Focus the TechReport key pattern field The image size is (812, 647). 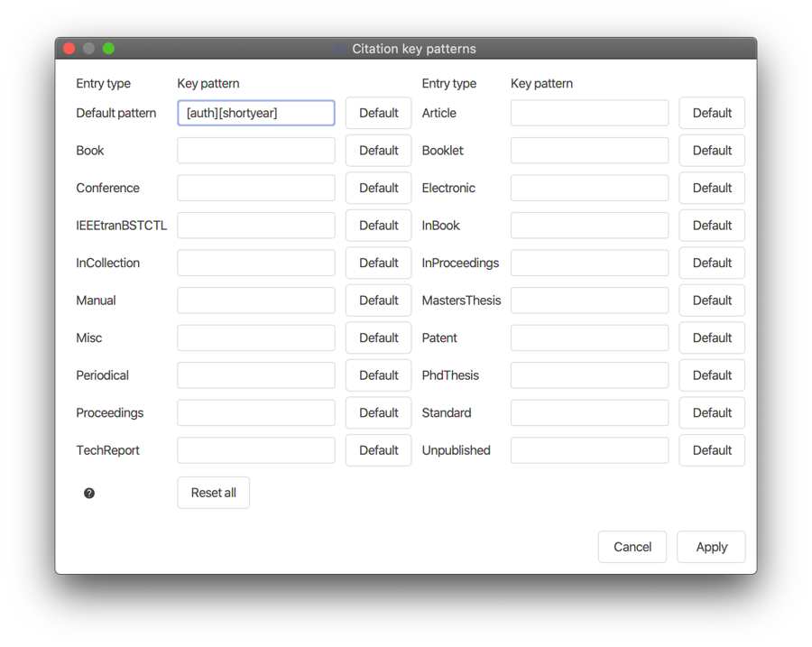(255, 449)
